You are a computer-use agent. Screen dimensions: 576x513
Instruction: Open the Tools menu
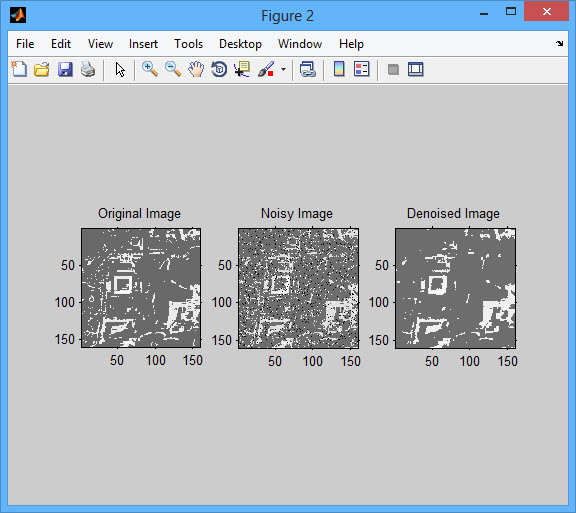[x=188, y=44]
